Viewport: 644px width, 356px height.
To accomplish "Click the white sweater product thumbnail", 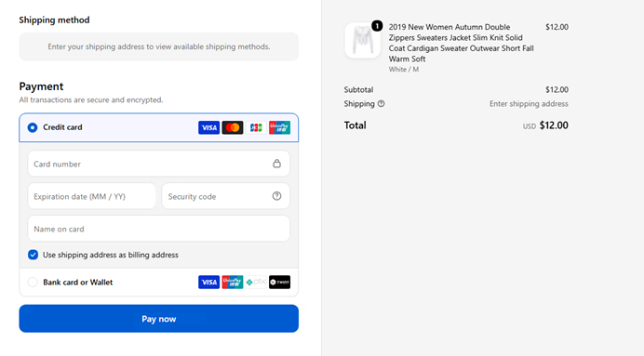I will tap(362, 40).
